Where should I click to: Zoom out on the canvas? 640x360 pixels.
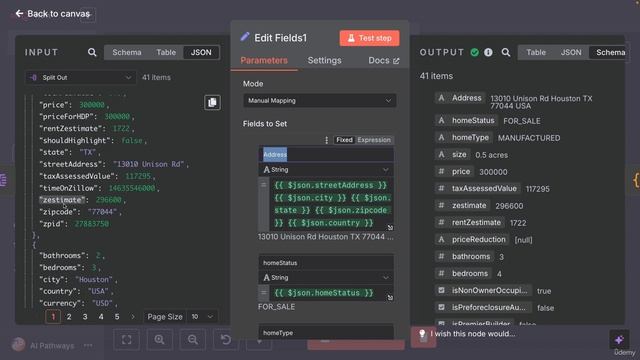pos(193,340)
